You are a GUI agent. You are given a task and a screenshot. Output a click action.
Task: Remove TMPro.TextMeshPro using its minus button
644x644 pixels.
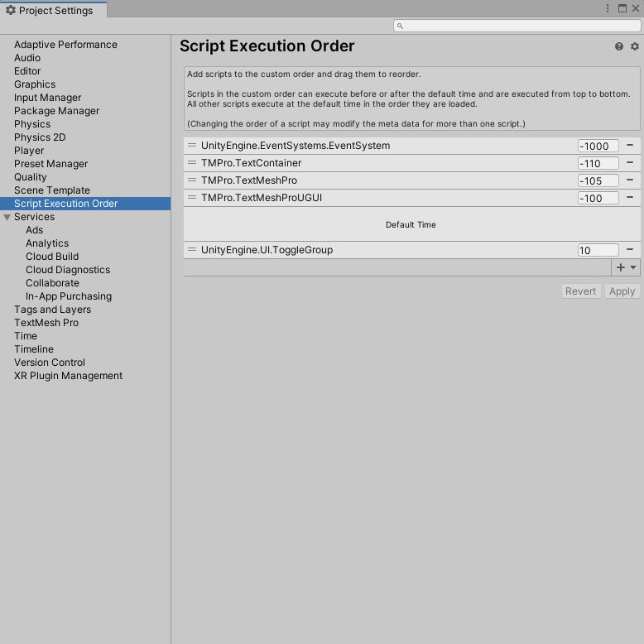point(630,180)
